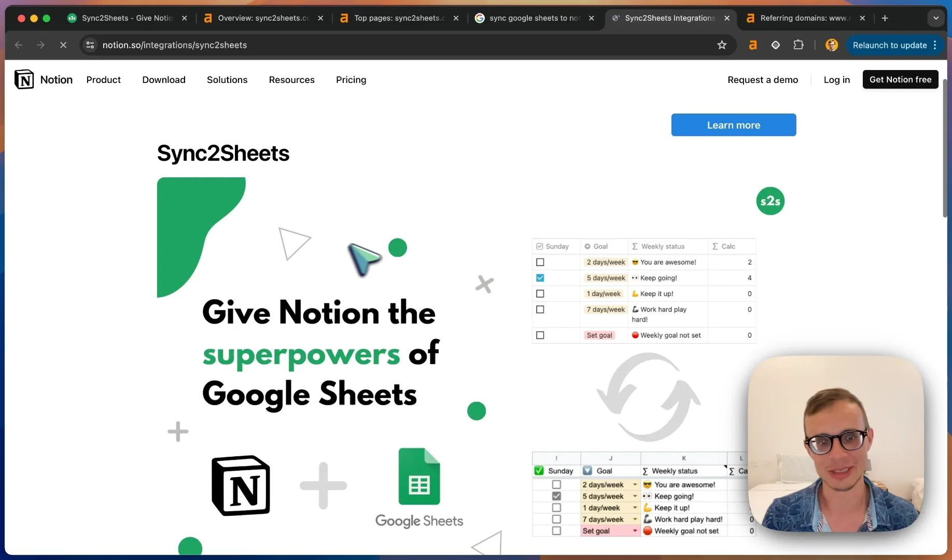Go forward to next page

[x=41, y=45]
